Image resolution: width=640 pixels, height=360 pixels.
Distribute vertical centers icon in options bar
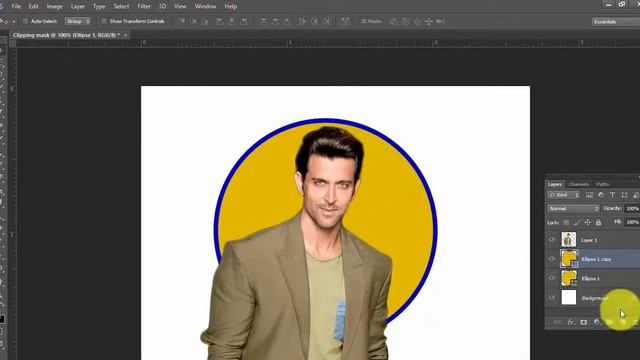click(x=275, y=21)
